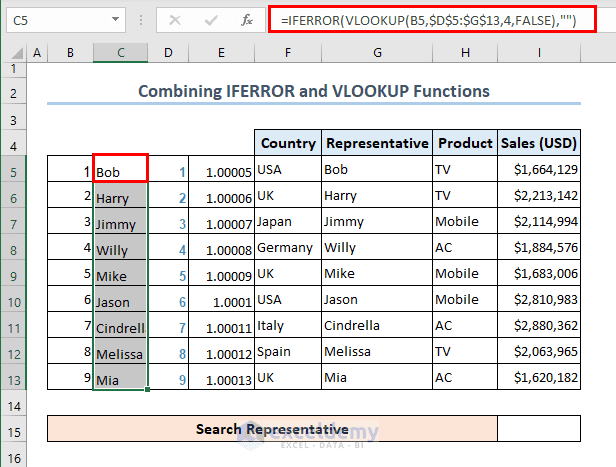The width and height of the screenshot is (616, 467).
Task: Select cell C12 containing Melissa
Action: [121, 351]
